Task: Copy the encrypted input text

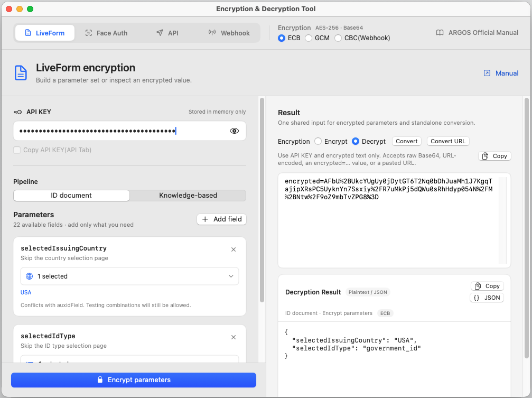Action: (494, 156)
